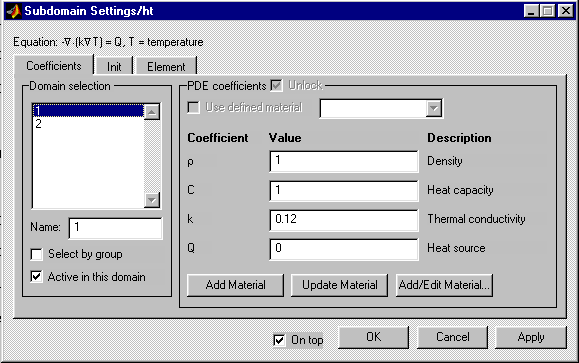Click the Add Material button
Screen dimensions: 579x363
click(x=236, y=285)
